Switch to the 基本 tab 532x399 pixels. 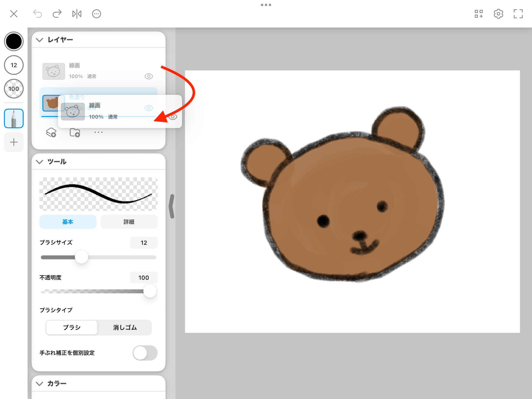point(68,222)
